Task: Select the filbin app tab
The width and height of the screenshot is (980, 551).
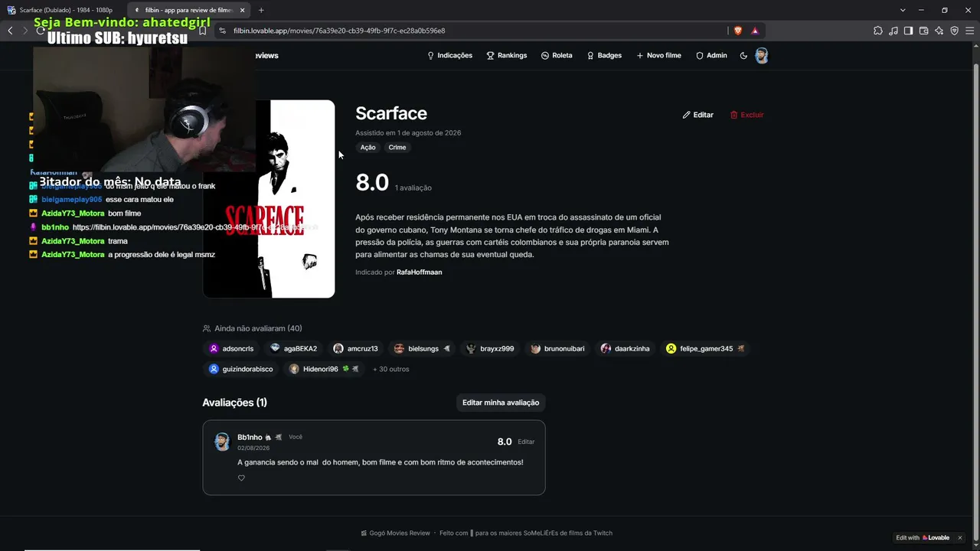Action: point(188,10)
